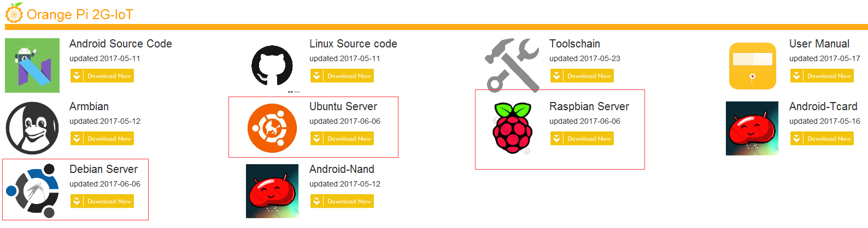The width and height of the screenshot is (868, 228).
Task: Download Android-Nand image now
Action: coord(342,201)
